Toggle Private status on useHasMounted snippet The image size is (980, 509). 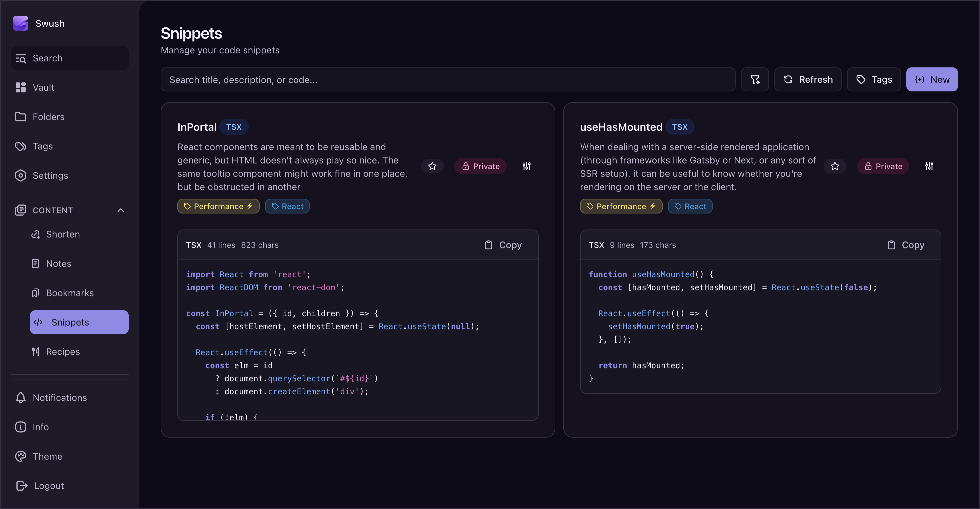click(x=883, y=166)
